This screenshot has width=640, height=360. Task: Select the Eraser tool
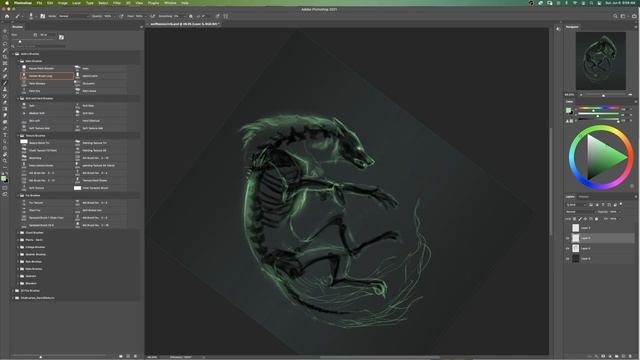pos(5,102)
